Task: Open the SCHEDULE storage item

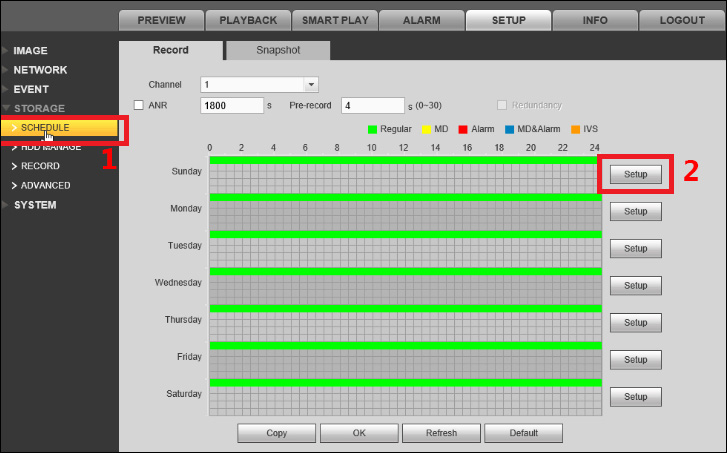Action: [x=59, y=128]
